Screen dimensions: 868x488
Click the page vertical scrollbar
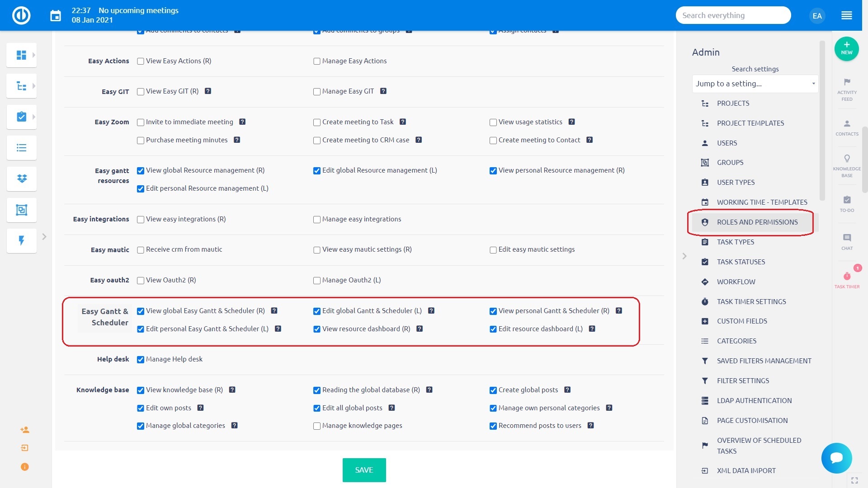coord(865,159)
